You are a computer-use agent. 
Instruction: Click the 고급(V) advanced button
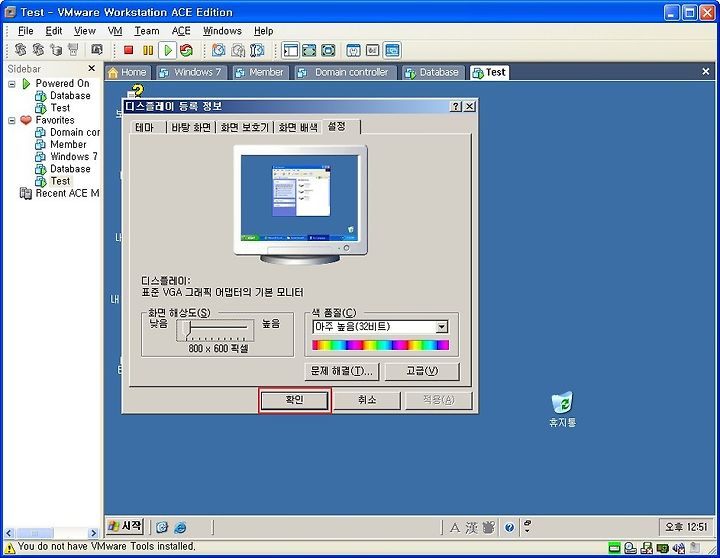422,371
